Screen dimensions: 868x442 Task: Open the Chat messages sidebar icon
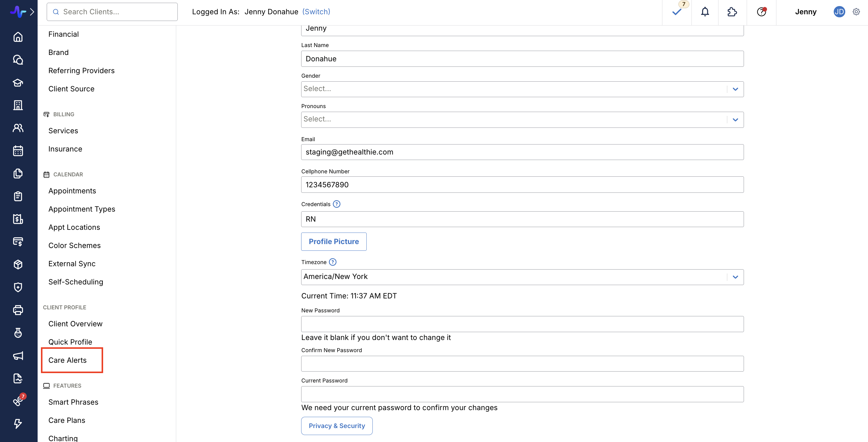18,60
